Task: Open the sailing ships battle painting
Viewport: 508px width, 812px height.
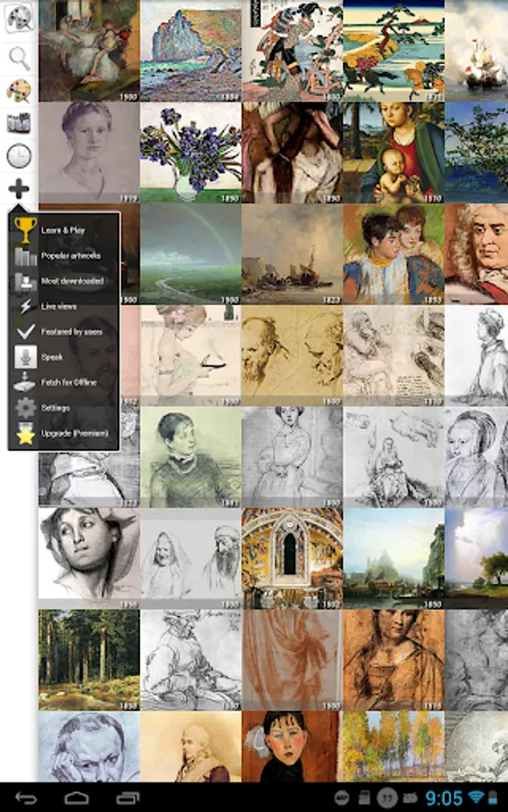Action: coord(476,51)
